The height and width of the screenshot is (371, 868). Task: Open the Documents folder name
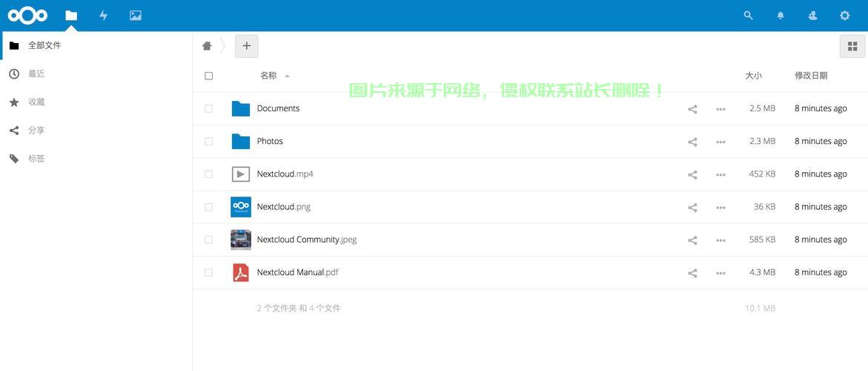click(278, 108)
